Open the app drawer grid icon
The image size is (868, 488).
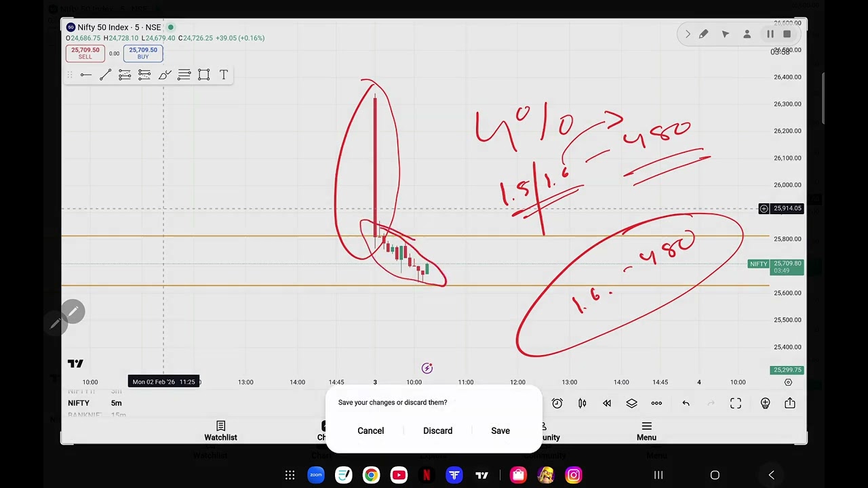coord(290,475)
